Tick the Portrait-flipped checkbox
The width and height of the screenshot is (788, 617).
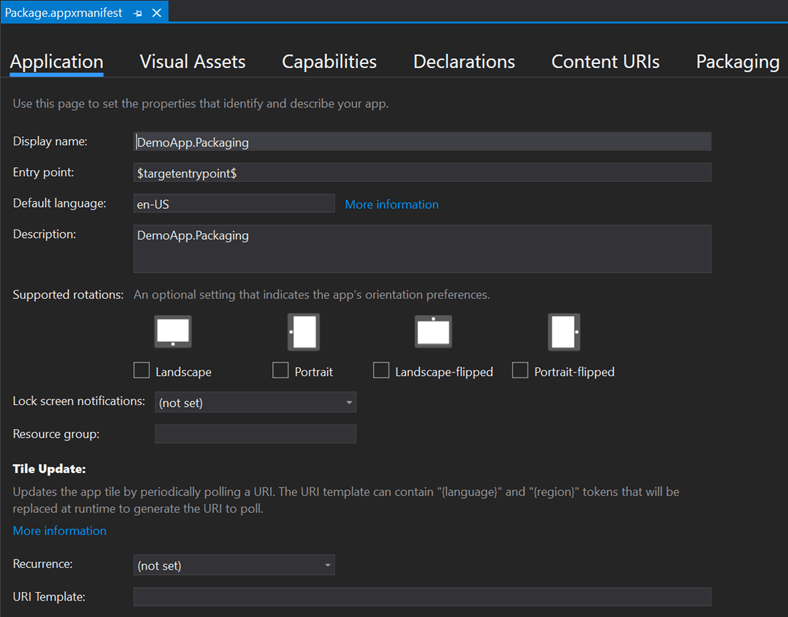point(520,371)
